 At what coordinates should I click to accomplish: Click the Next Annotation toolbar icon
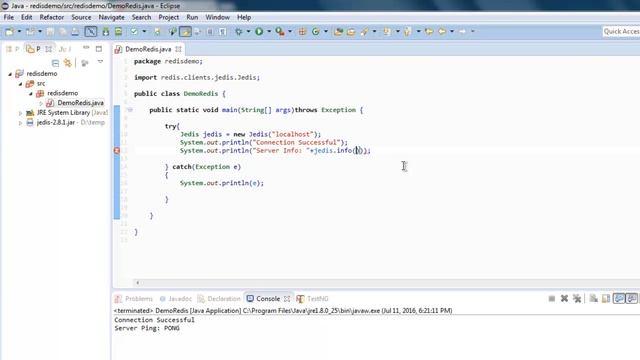pos(387,31)
